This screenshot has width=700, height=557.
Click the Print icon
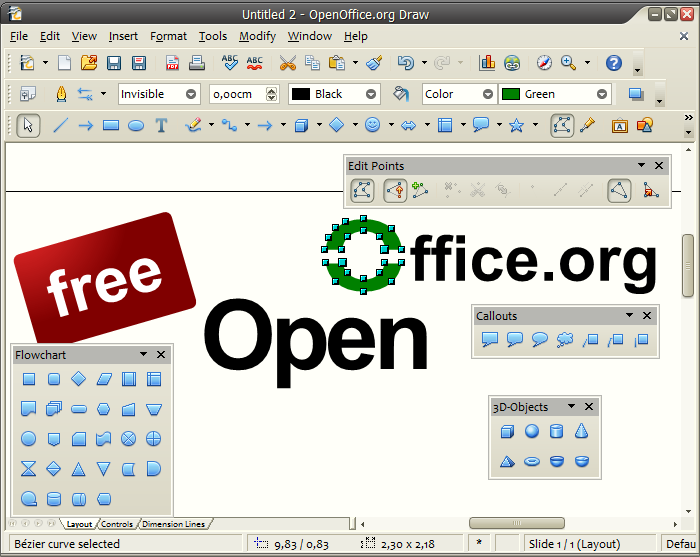coord(196,63)
